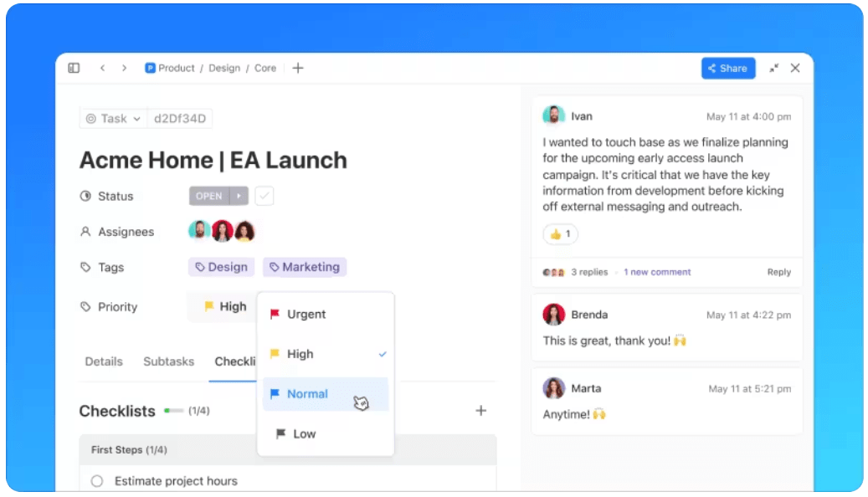The image size is (868, 497).
Task: Toggle the sidebar panel icon
Action: click(x=74, y=68)
